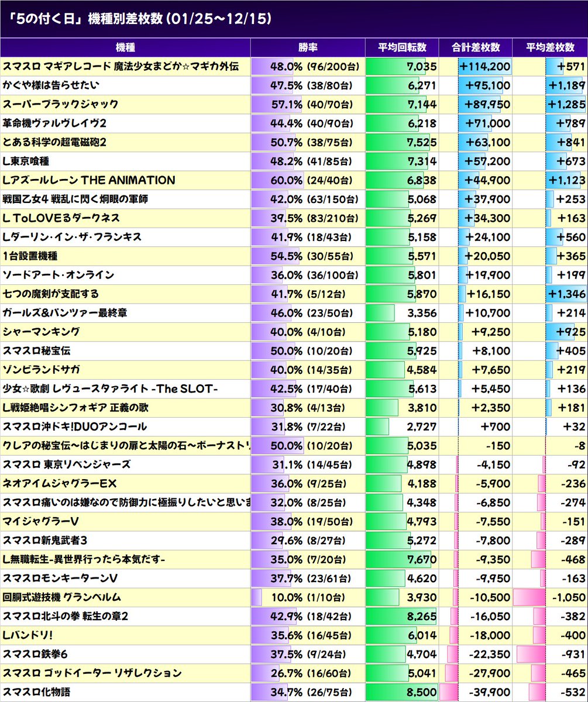The width and height of the screenshot is (588, 702).
Task: Click the L戦姫絶唱シンフォギア 正義の歌 name
Action: [x=75, y=408]
